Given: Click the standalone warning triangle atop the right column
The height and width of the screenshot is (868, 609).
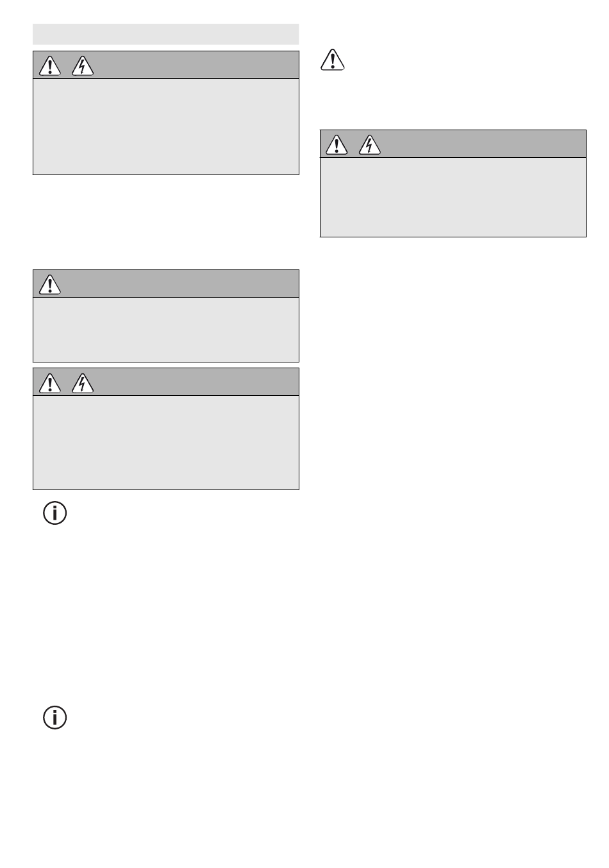Looking at the screenshot, I should pos(332,59).
